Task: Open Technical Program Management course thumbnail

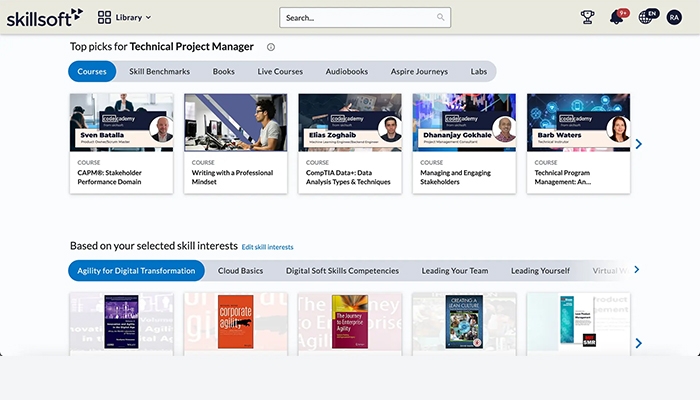Action: point(579,123)
